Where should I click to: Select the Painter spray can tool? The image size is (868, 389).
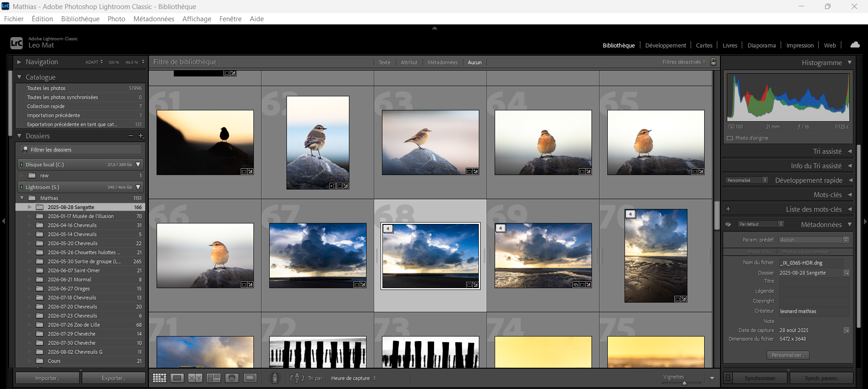pyautogui.click(x=275, y=378)
